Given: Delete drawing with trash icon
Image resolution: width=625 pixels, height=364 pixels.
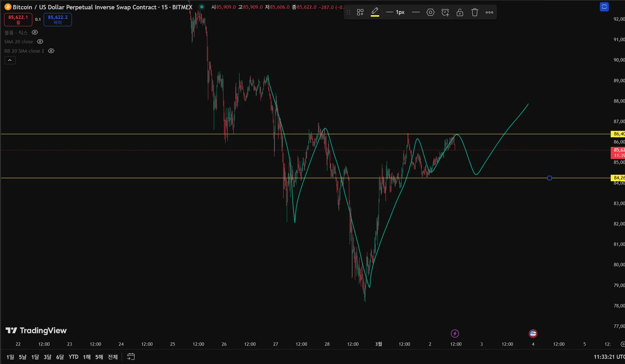Looking at the screenshot, I should coord(475,12).
